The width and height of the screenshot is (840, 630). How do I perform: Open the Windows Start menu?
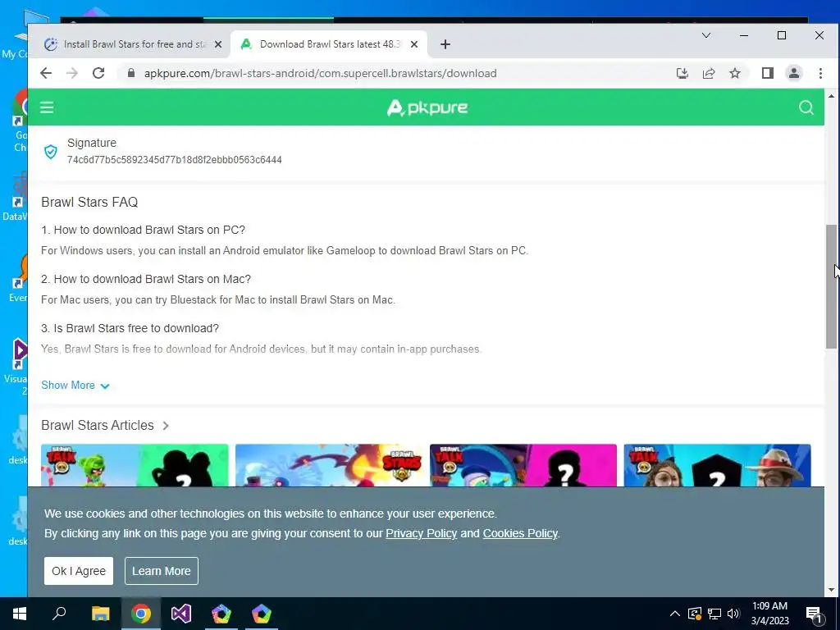pos(20,614)
